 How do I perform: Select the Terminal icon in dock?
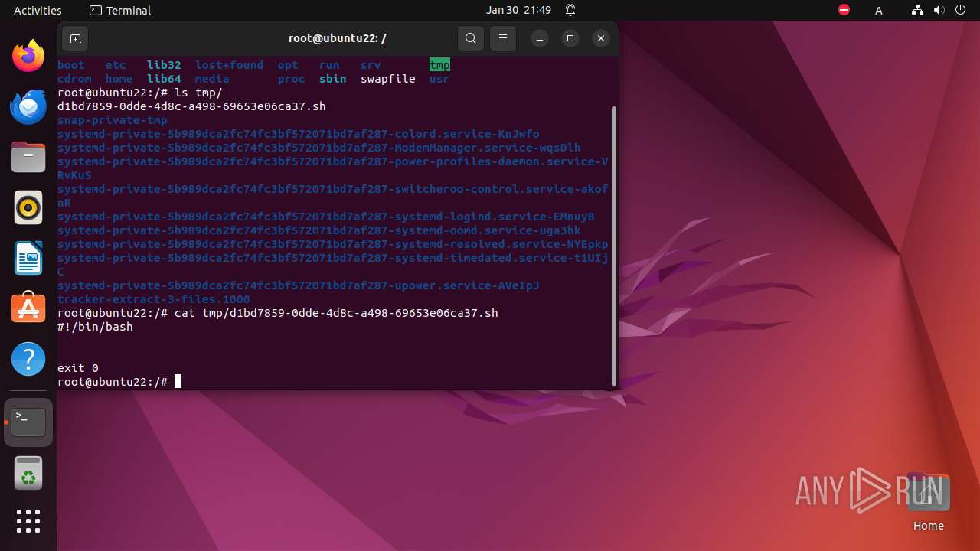tap(28, 422)
